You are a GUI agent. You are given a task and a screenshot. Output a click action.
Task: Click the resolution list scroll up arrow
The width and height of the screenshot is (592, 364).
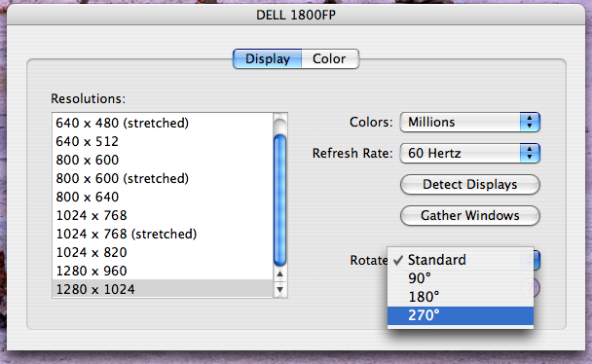click(x=279, y=273)
